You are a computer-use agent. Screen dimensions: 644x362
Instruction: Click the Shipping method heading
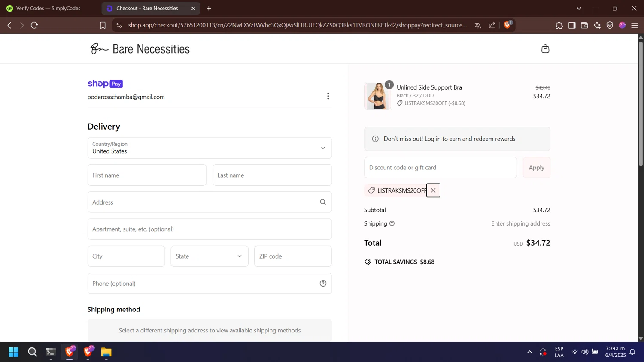pyautogui.click(x=114, y=310)
